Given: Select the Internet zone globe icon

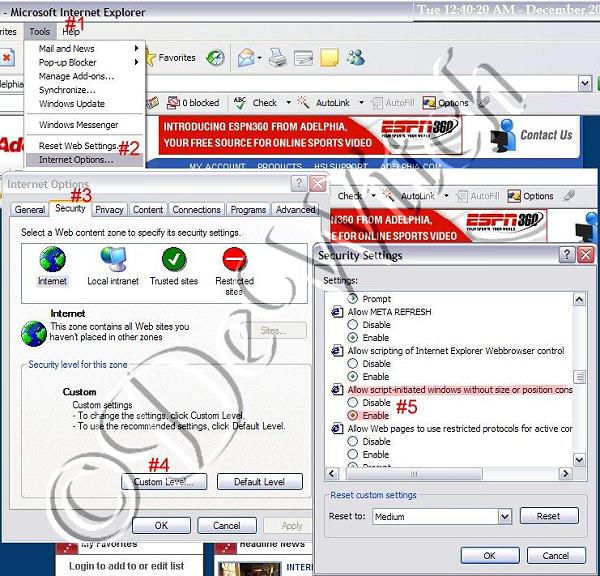Looking at the screenshot, I should (52, 260).
